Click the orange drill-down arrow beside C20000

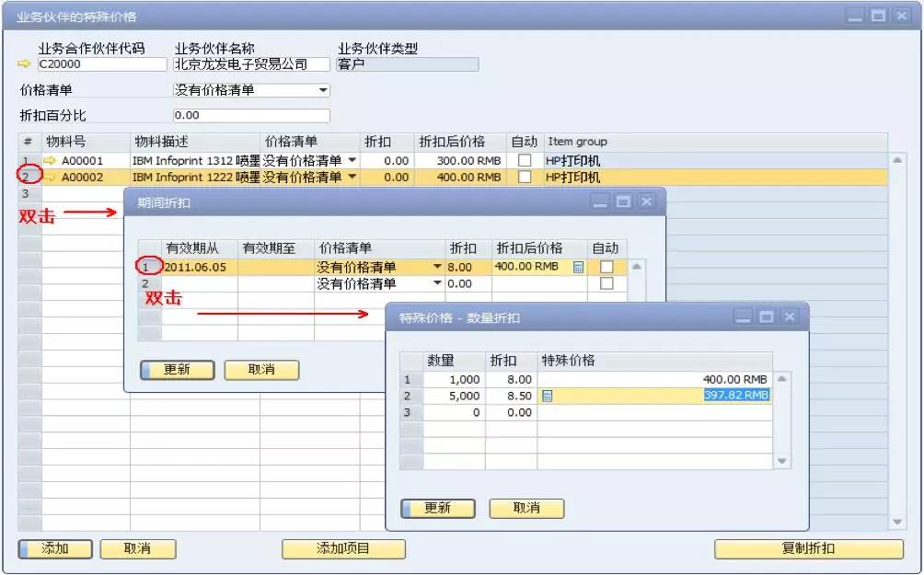[x=25, y=64]
